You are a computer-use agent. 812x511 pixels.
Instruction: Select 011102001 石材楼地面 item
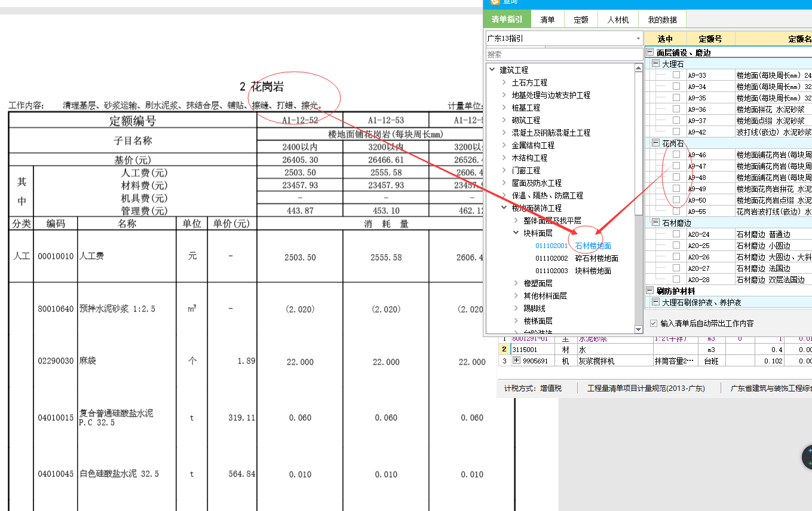[x=573, y=246]
